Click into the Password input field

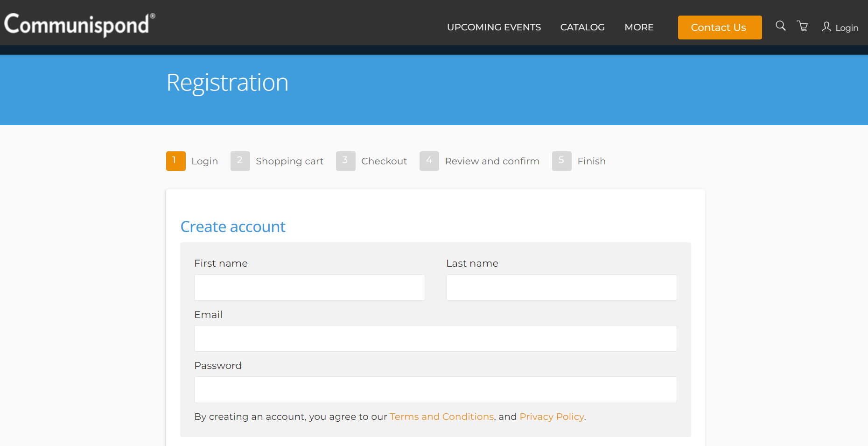[435, 389]
